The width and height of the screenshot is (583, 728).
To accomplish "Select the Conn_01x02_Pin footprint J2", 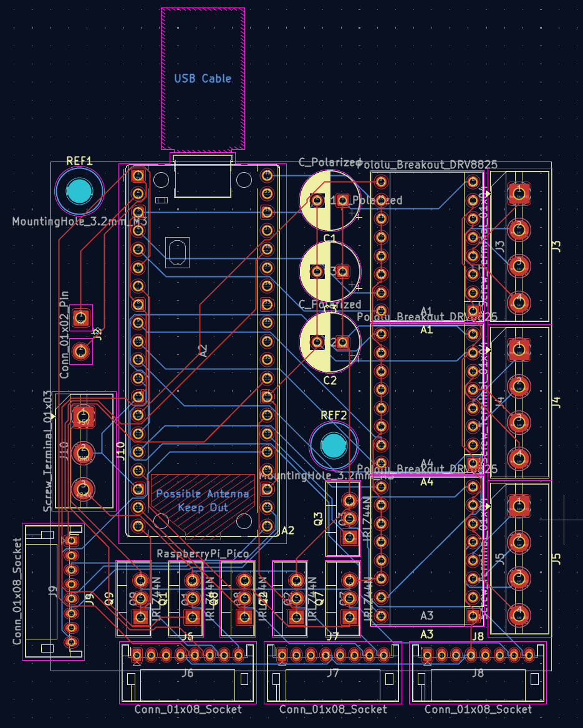I will 82,334.
